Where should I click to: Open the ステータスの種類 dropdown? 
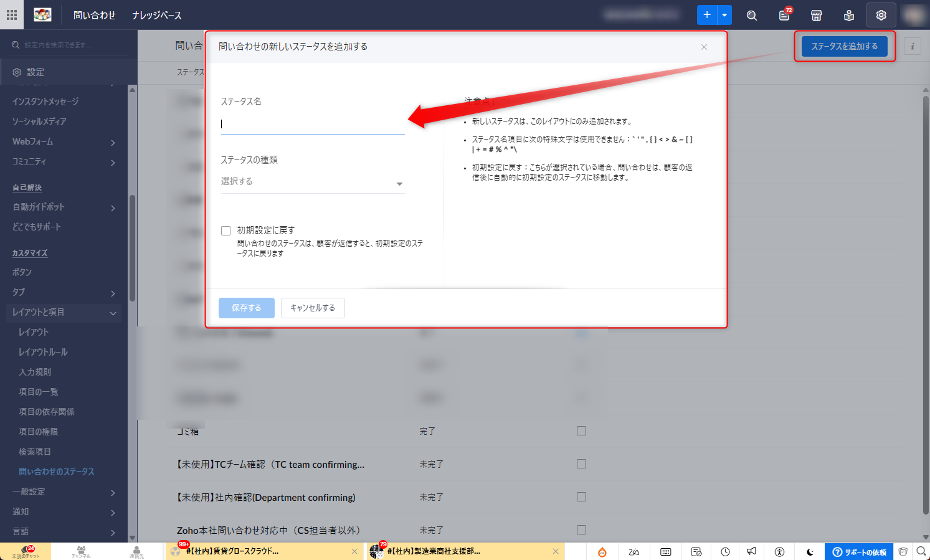point(313,182)
